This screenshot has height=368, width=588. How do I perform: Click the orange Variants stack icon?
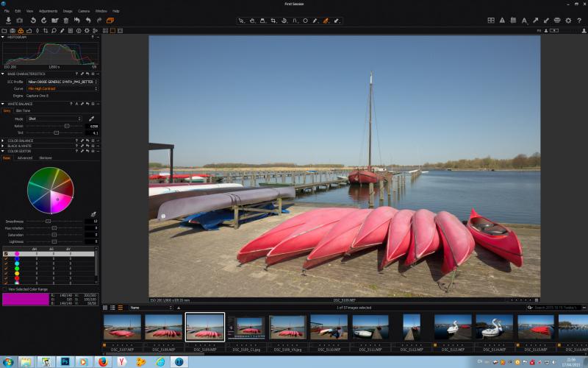point(110,21)
